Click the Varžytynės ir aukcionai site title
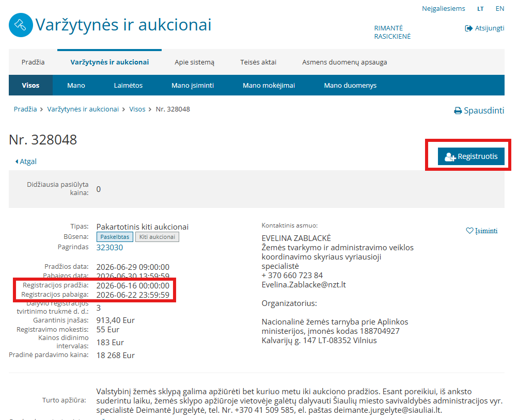The width and height of the screenshot is (518, 420). (x=123, y=25)
